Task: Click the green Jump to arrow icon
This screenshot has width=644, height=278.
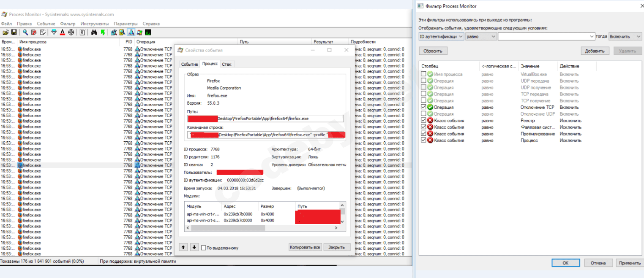Action: pos(103,32)
